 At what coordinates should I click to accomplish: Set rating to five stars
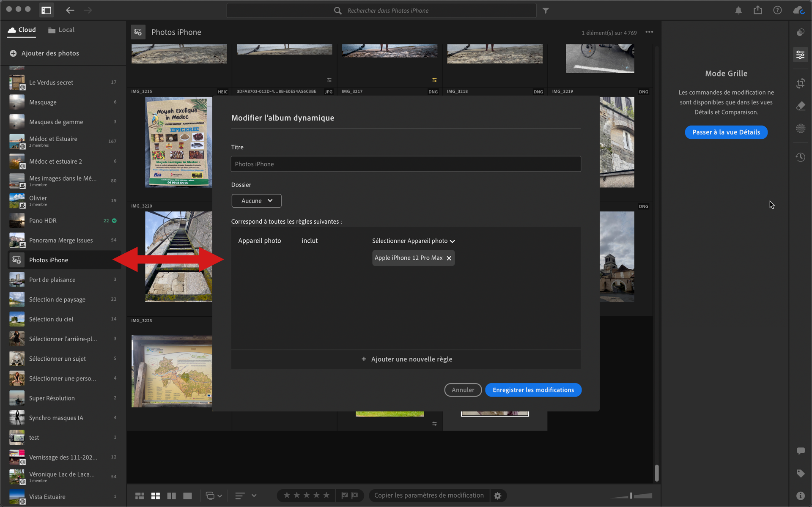(326, 495)
